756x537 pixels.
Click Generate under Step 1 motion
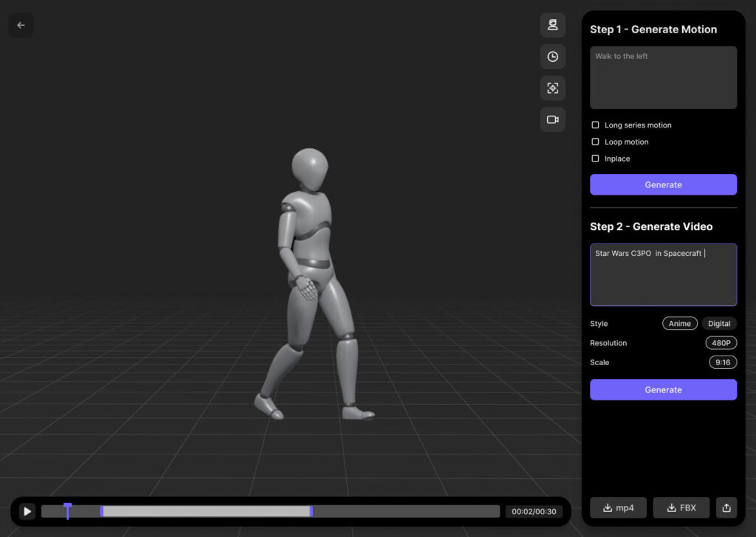coord(663,184)
